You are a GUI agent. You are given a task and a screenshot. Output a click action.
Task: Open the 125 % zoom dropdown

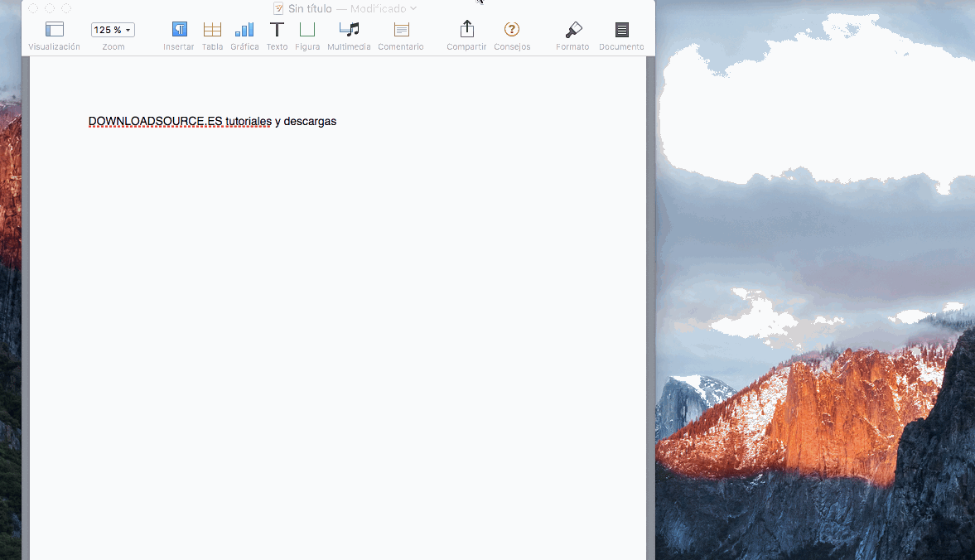coord(113,30)
